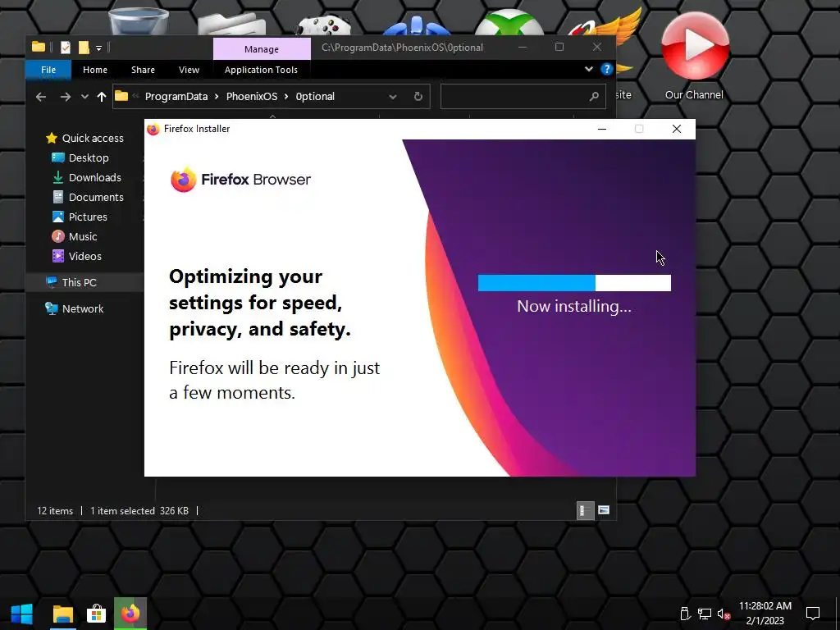The width and height of the screenshot is (840, 630).
Task: Open File Explorer from the taskbar
Action: click(x=62, y=614)
